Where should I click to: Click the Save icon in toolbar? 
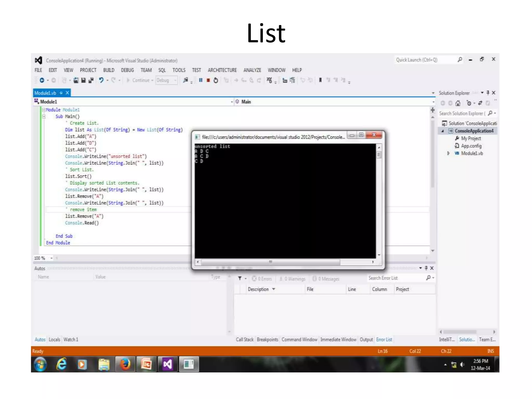pyautogui.click(x=83, y=80)
